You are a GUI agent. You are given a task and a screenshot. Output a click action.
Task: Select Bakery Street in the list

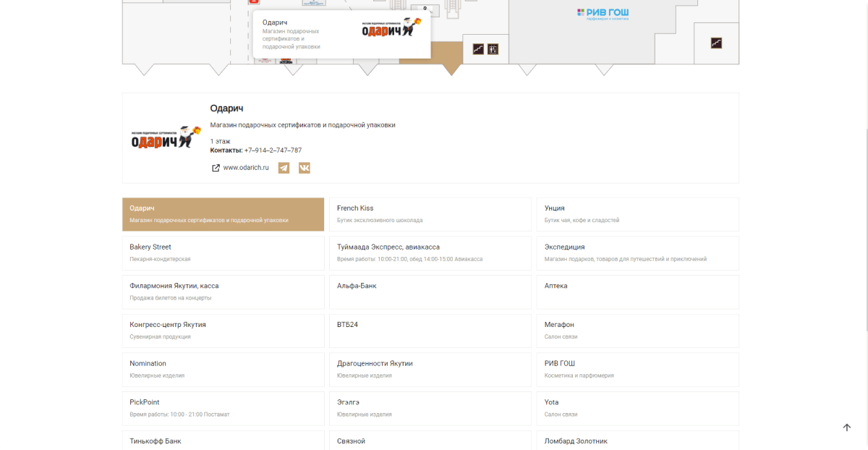coord(223,253)
